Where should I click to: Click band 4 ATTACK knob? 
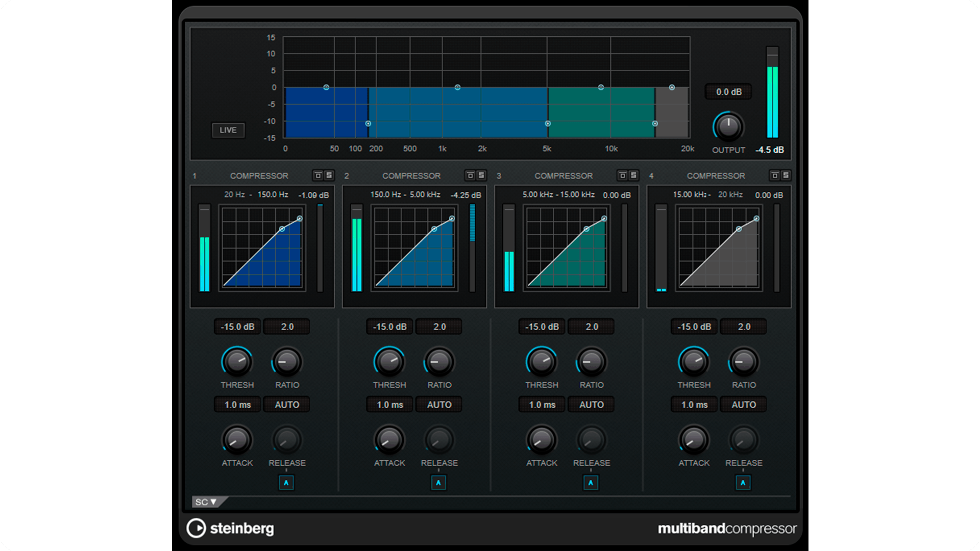tap(694, 440)
